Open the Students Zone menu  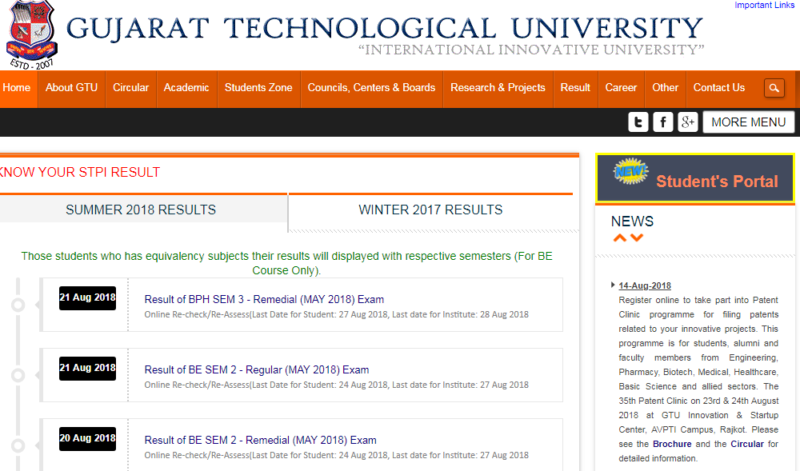[x=258, y=88]
